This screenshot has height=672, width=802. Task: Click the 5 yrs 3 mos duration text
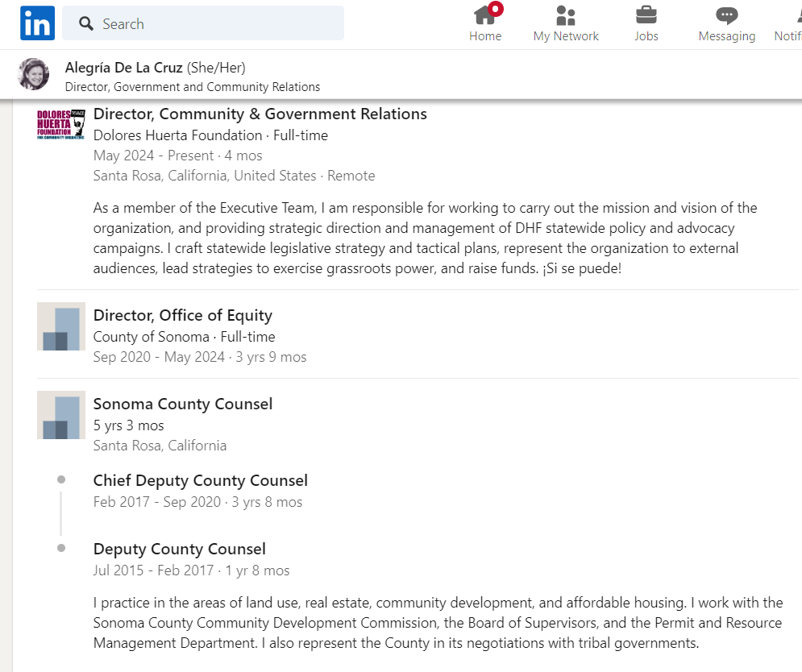coord(128,425)
